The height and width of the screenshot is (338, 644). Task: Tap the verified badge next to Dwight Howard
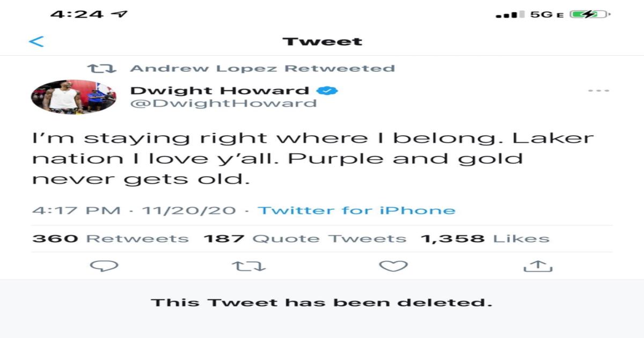coord(327,90)
